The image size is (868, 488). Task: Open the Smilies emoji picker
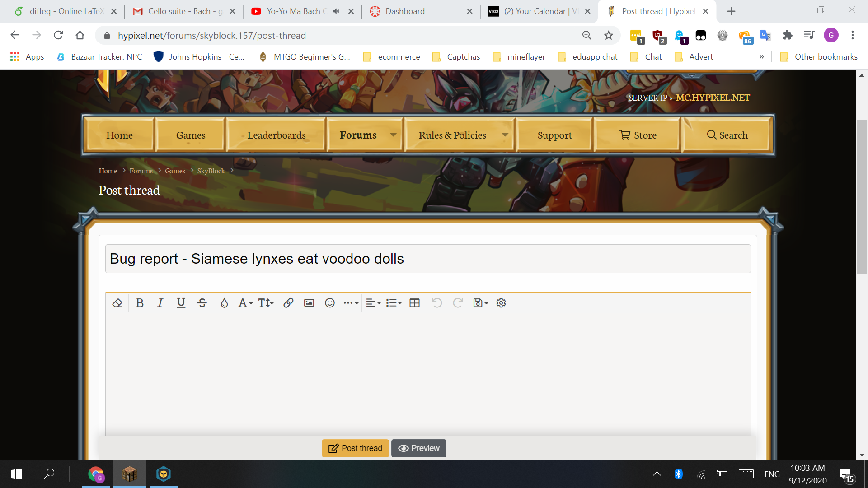(x=330, y=303)
